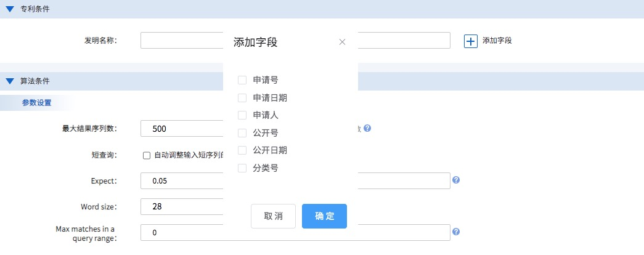Close the 添加字段 dialog with X

coord(343,42)
